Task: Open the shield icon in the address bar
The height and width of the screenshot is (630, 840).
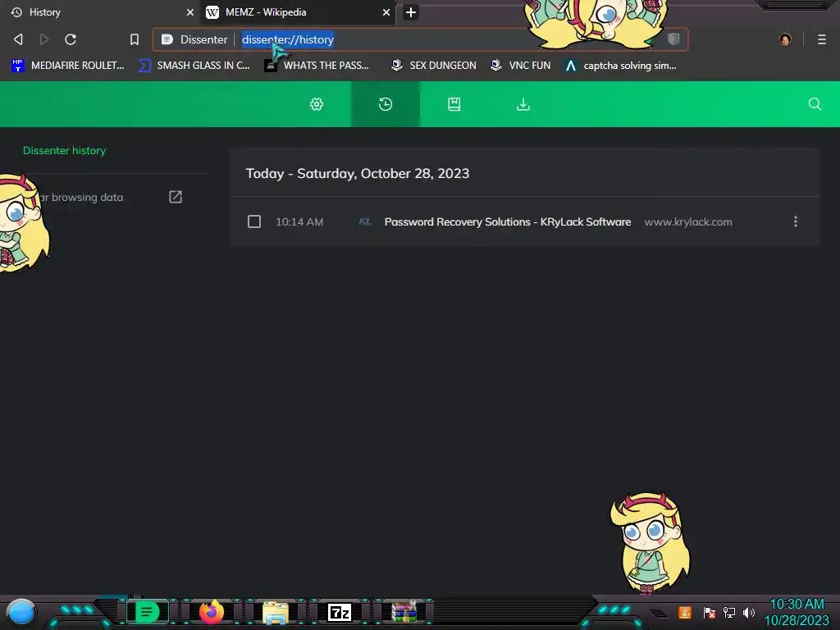Action: pos(673,39)
